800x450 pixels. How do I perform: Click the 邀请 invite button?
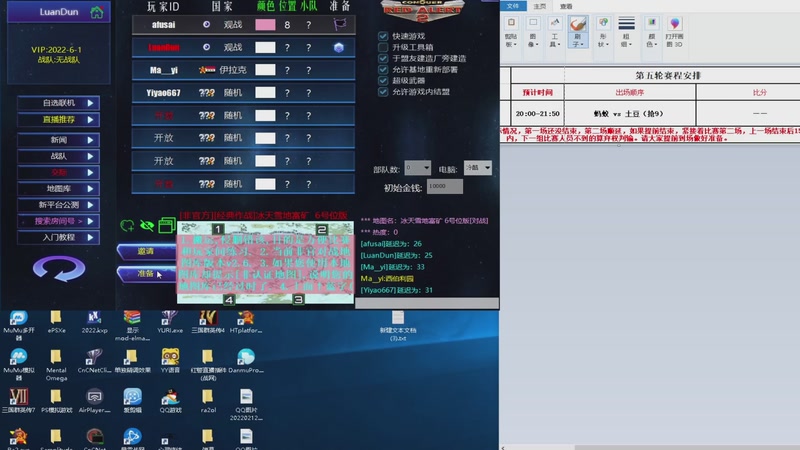(x=146, y=251)
